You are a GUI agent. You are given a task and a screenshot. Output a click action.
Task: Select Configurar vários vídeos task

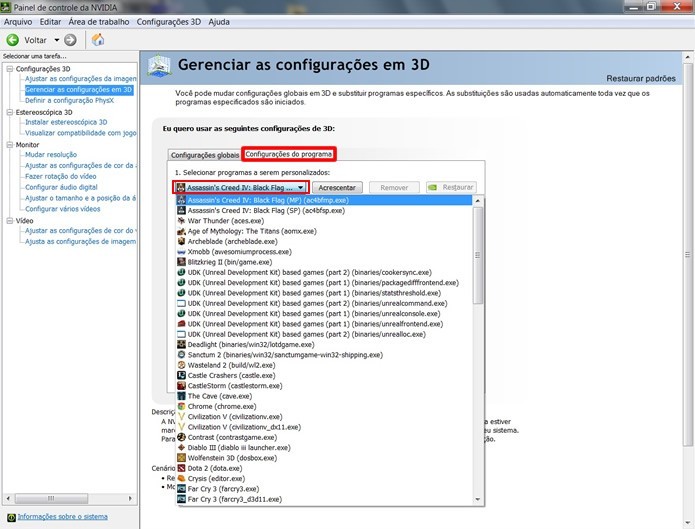point(62,209)
